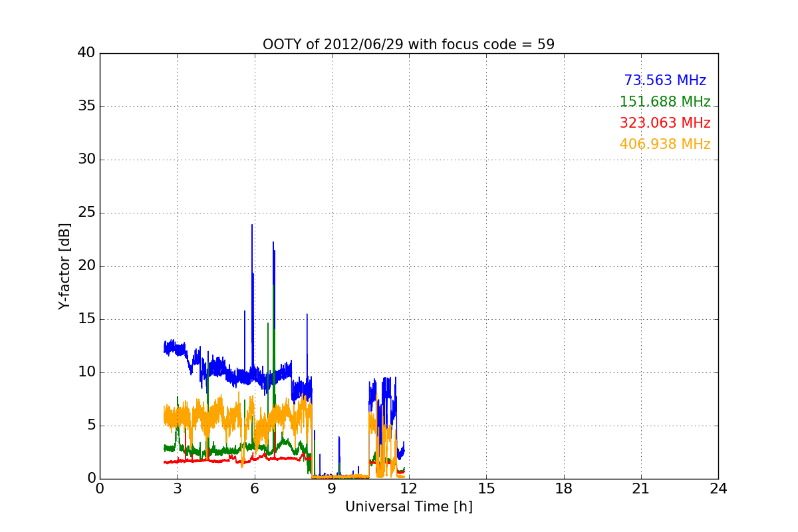Click the tallest blue spike near 24 dB
This screenshot has height=532, width=798.
click(252, 225)
